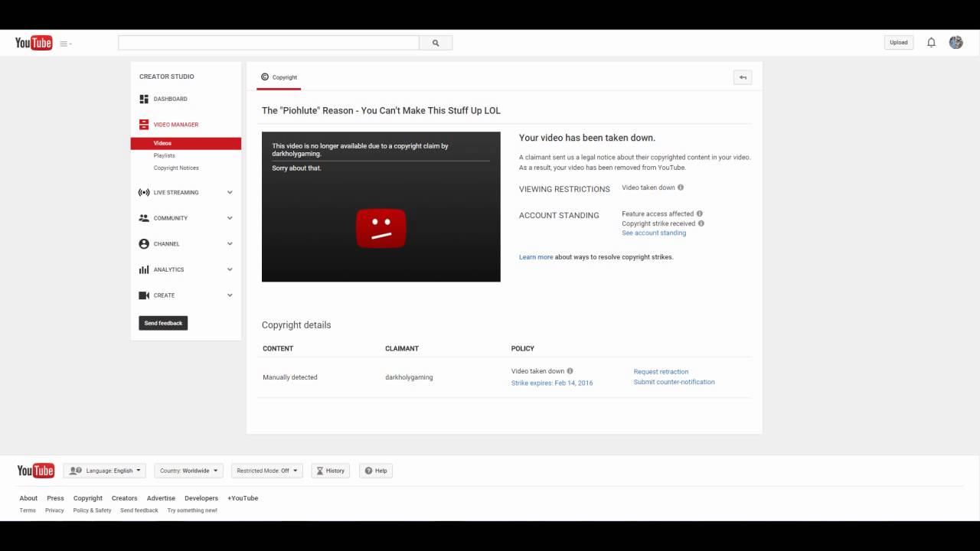
Task: Open the Policy & Safety footer link
Action: pos(92,510)
